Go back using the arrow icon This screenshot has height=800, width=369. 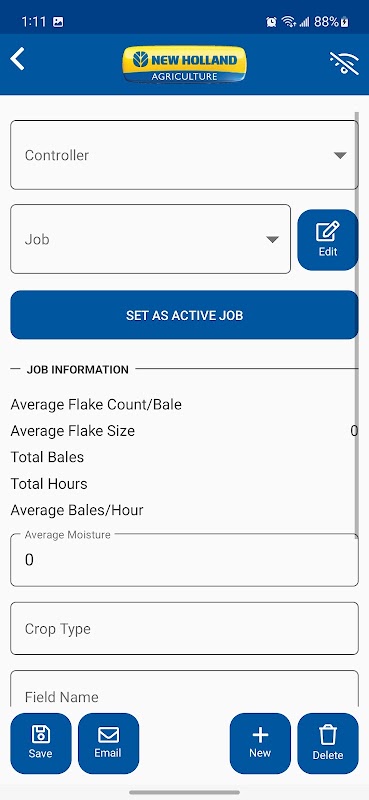click(x=17, y=59)
